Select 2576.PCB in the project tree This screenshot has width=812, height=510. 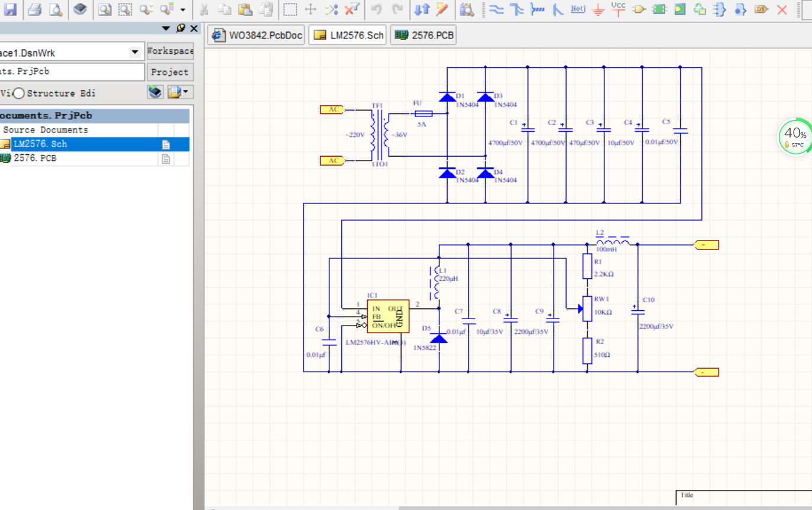pyautogui.click(x=35, y=158)
